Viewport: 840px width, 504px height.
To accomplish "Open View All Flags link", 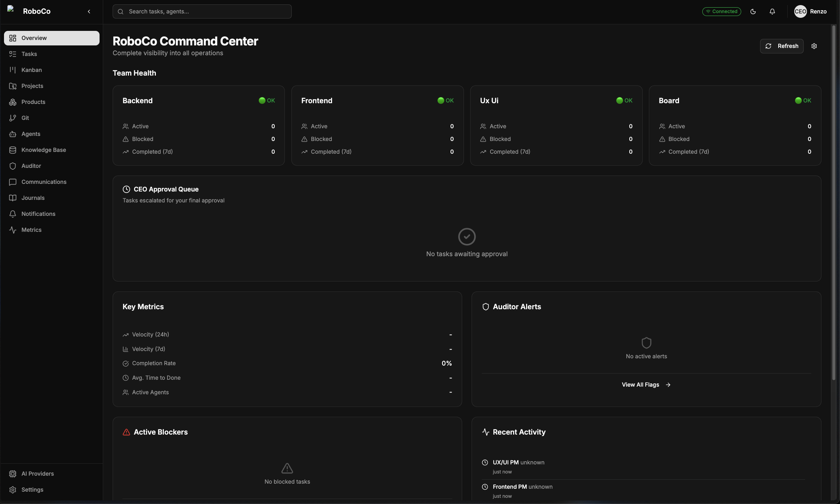I will [x=646, y=385].
